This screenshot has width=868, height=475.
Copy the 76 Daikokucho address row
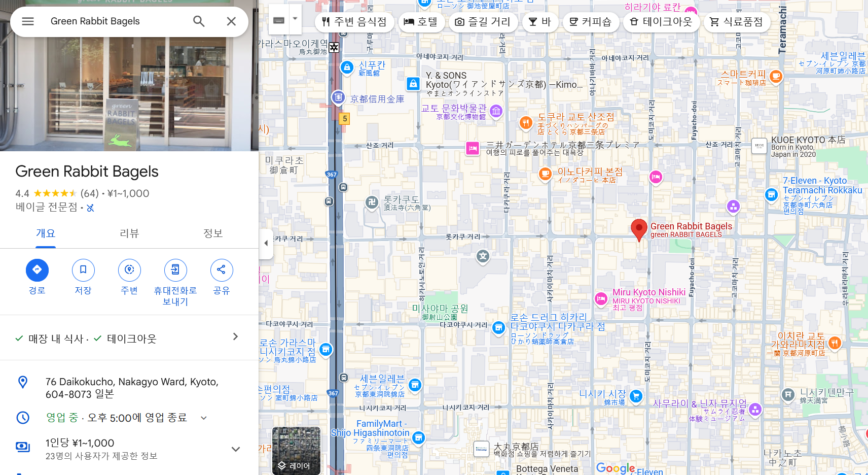coord(129,388)
